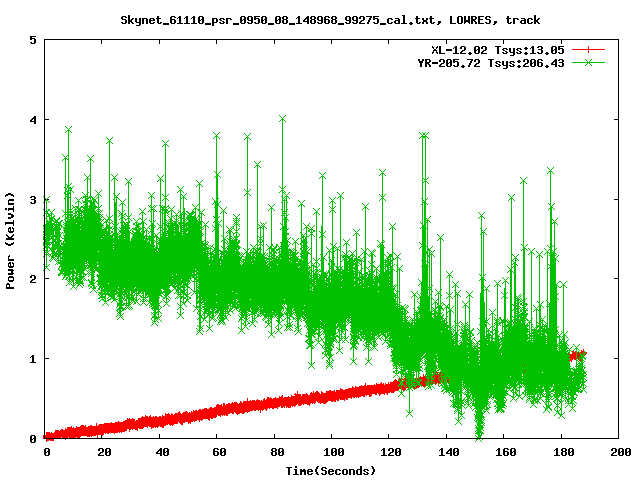Click the x-axis tick label 20
The image size is (640, 480).
tap(104, 452)
